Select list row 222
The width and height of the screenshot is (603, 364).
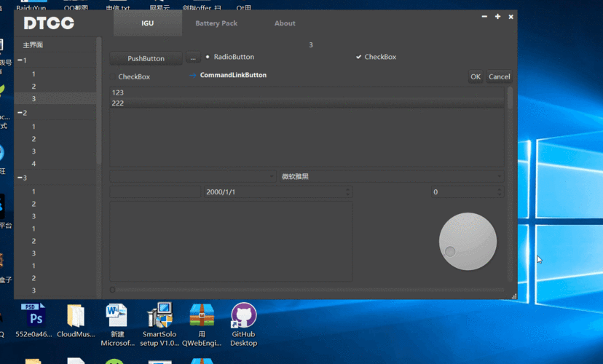pos(307,103)
